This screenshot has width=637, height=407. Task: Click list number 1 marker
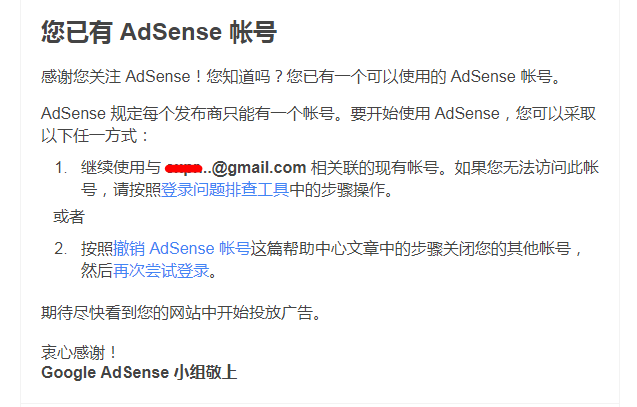coord(61,167)
